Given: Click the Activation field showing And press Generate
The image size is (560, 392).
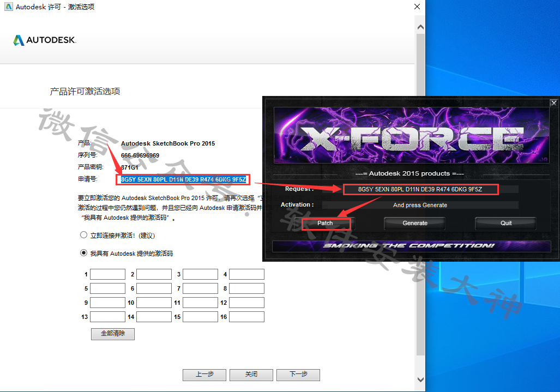Looking at the screenshot, I should [x=420, y=205].
